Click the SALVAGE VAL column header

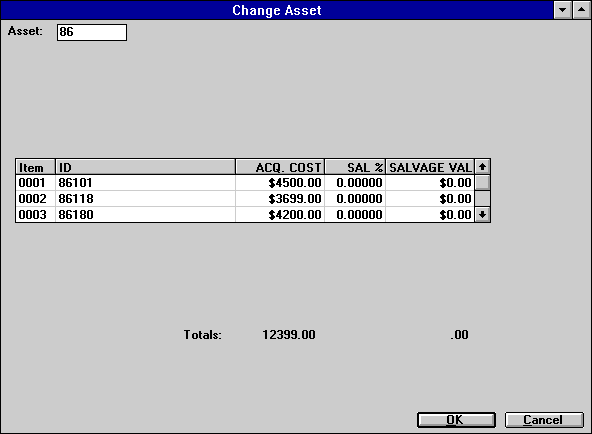[x=430, y=167]
